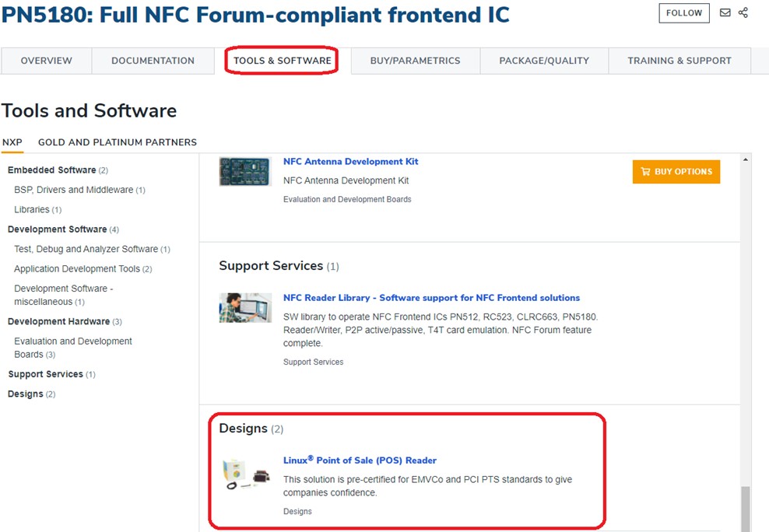Viewport: 769px width, 532px height.
Task: Open Training & Support tab
Action: pos(679,61)
